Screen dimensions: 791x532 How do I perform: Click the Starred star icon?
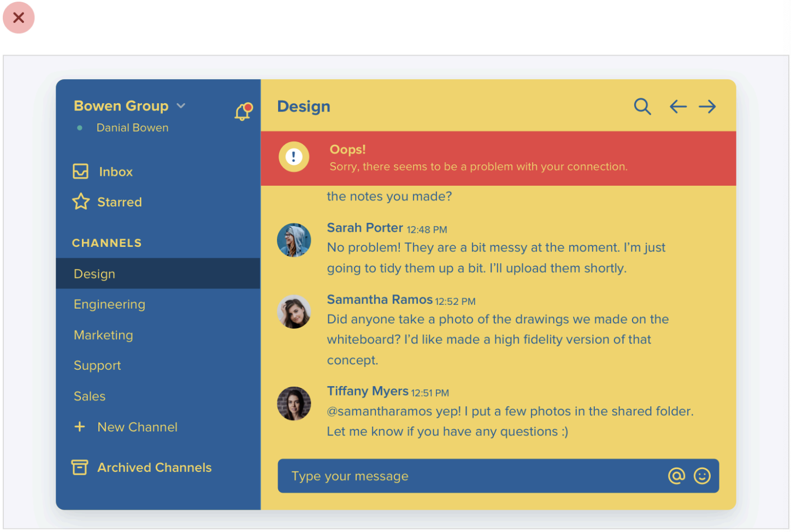[x=81, y=202]
